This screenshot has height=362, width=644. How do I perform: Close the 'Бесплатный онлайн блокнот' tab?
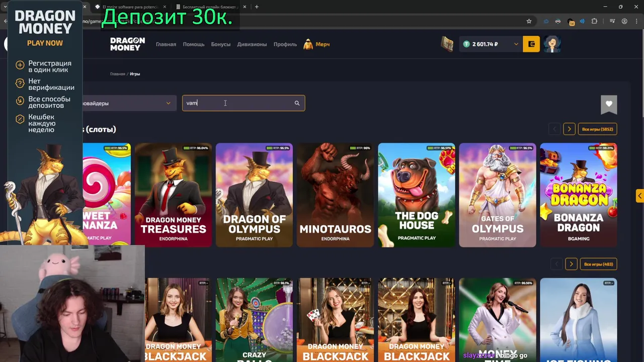click(x=245, y=7)
